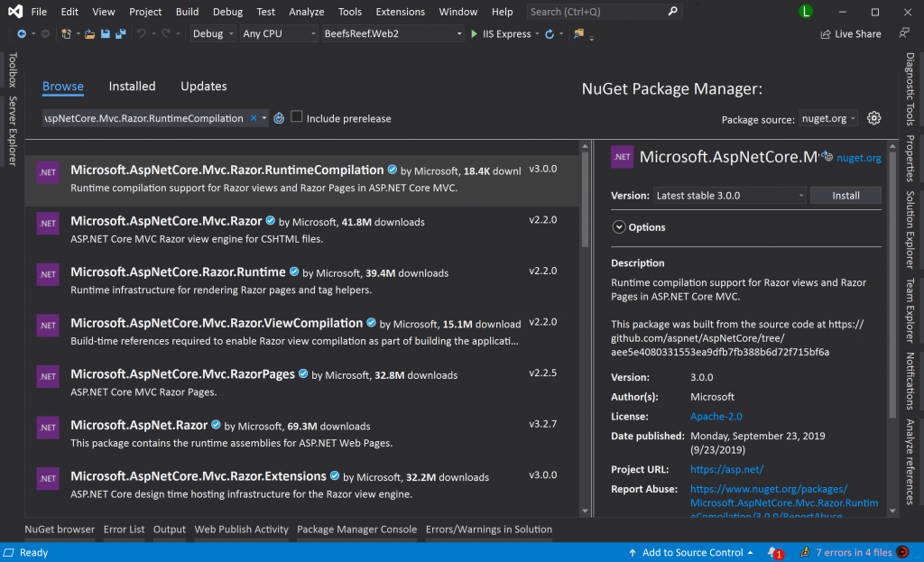
Task: Click the Save All icon
Action: coord(121,34)
